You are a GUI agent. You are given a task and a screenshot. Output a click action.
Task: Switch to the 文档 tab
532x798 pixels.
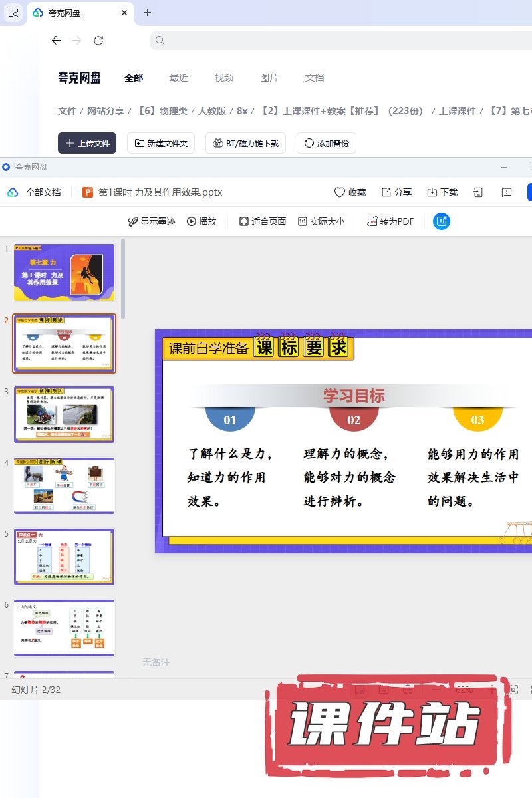pos(315,78)
